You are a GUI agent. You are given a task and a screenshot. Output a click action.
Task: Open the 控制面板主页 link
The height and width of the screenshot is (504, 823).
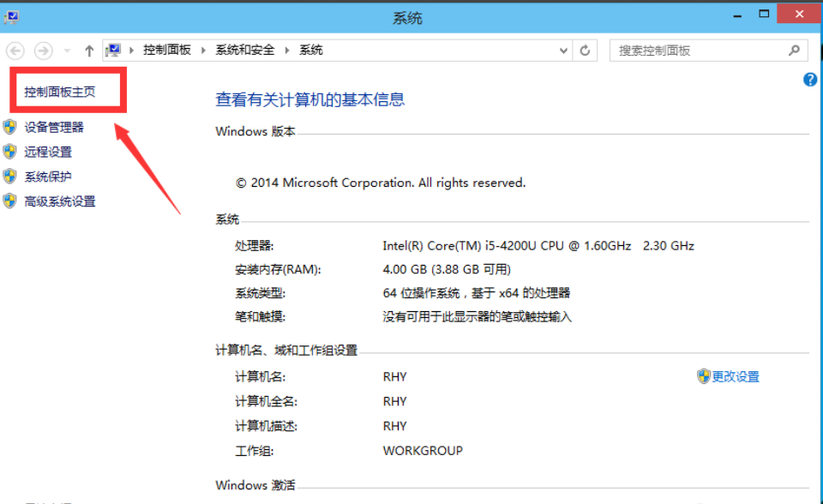click(60, 93)
